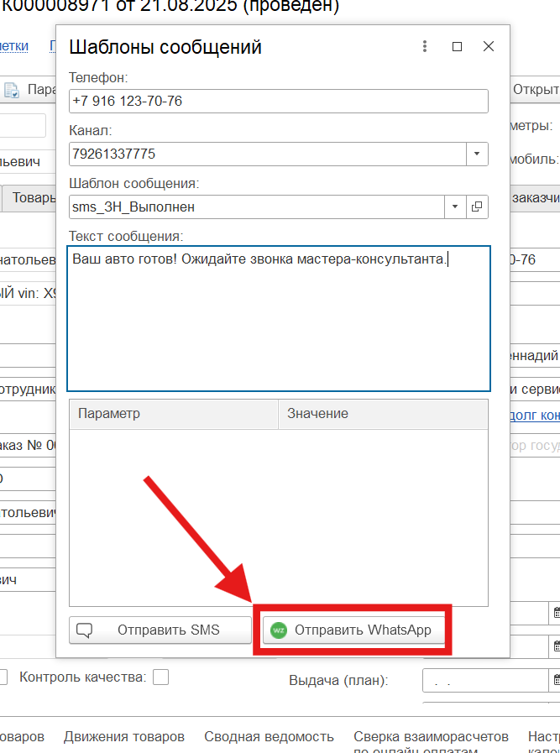The width and height of the screenshot is (560, 753).
Task: Enable the Контроль качества checkbox
Action: [x=160, y=677]
